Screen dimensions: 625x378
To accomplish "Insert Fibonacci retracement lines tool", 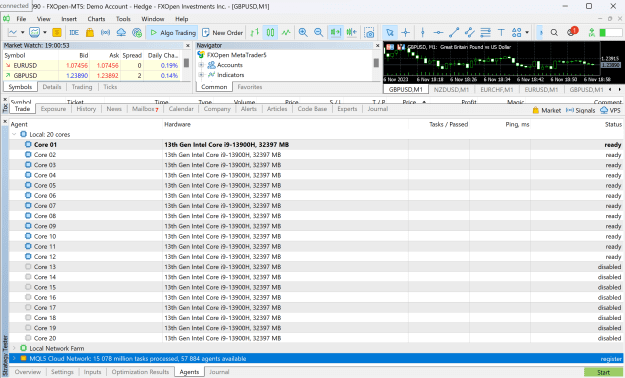I will (x=485, y=33).
